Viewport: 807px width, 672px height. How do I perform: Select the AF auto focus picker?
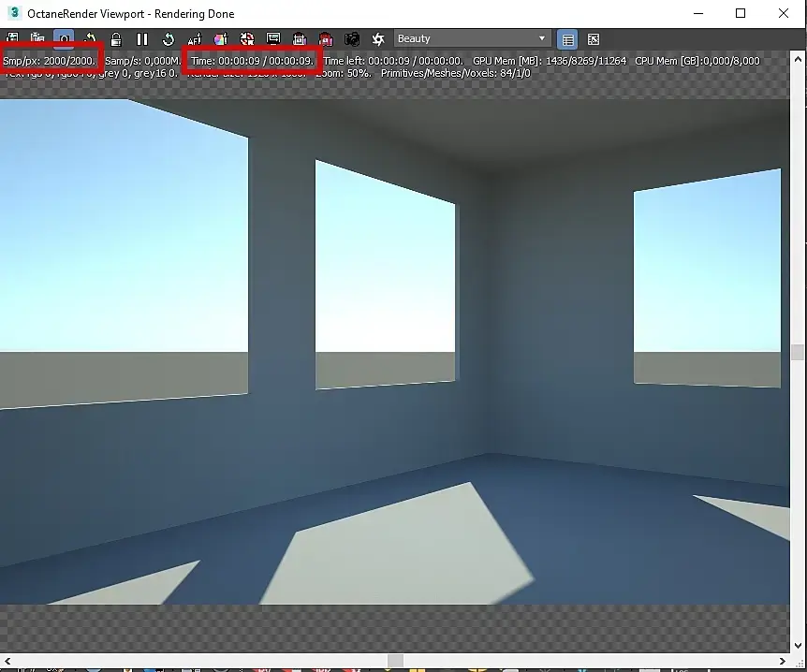pos(195,39)
